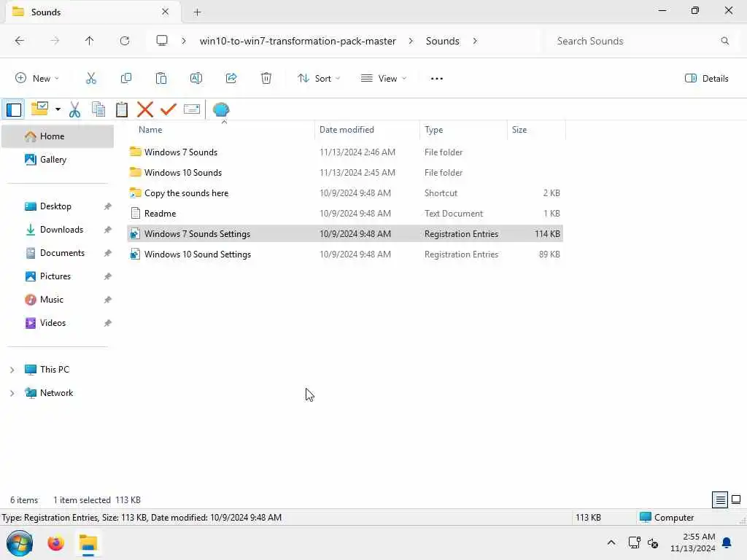The image size is (747, 560).
Task: Click the scissors Cut icon in classic toolbar
Action: (75, 109)
